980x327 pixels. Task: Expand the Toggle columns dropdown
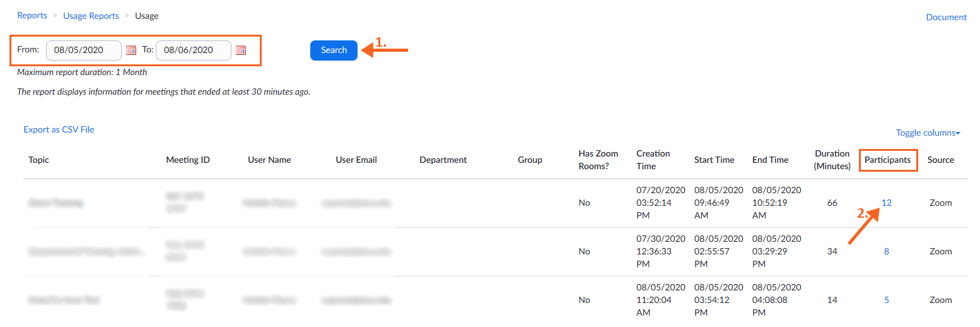[x=928, y=133]
